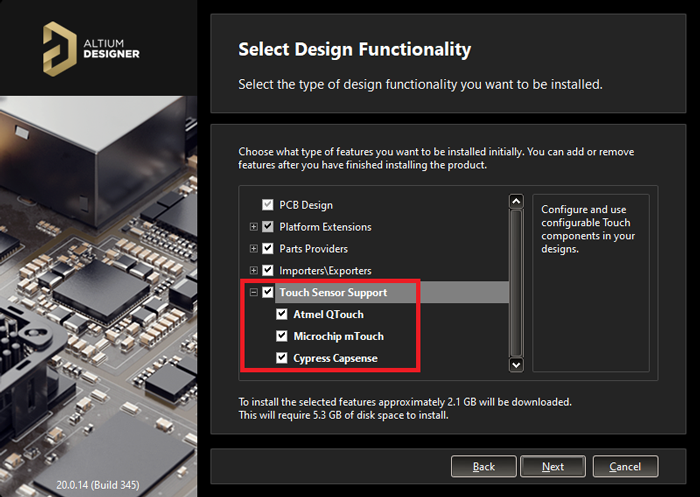700x497 pixels.
Task: Click the Back button
Action: pyautogui.click(x=484, y=467)
